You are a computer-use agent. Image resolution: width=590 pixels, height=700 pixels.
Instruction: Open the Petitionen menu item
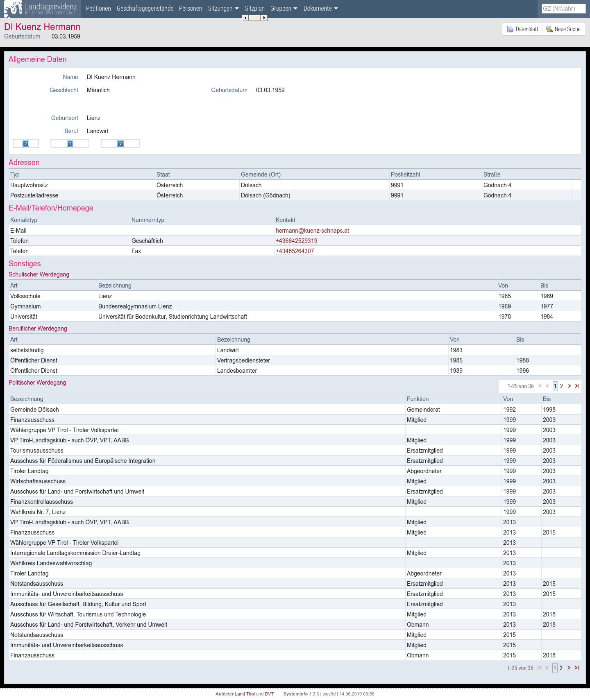point(98,9)
